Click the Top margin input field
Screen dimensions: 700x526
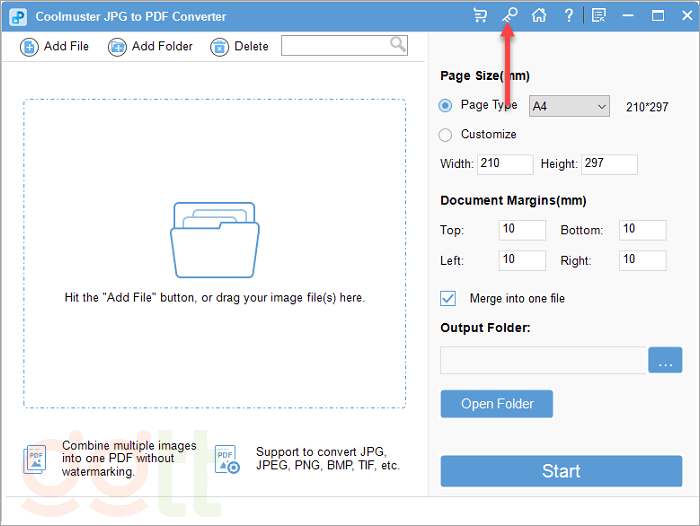[x=522, y=230]
